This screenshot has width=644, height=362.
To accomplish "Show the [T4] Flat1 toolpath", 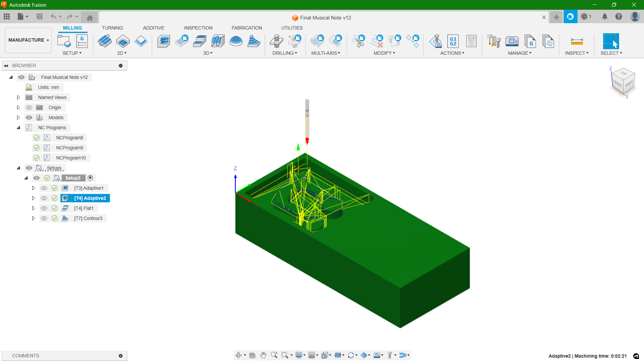I will click(44, 208).
